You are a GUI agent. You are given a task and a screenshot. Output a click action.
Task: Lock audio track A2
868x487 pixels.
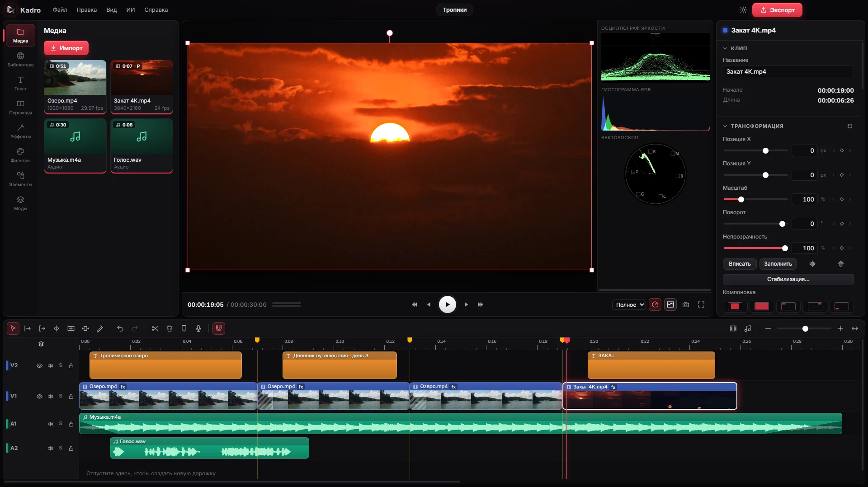point(71,448)
